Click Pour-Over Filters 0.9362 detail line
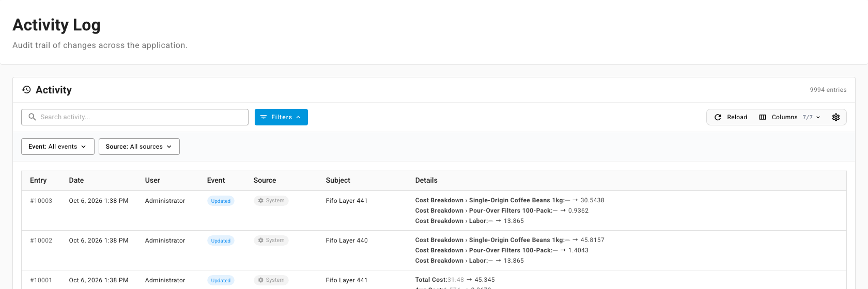 (x=502, y=211)
